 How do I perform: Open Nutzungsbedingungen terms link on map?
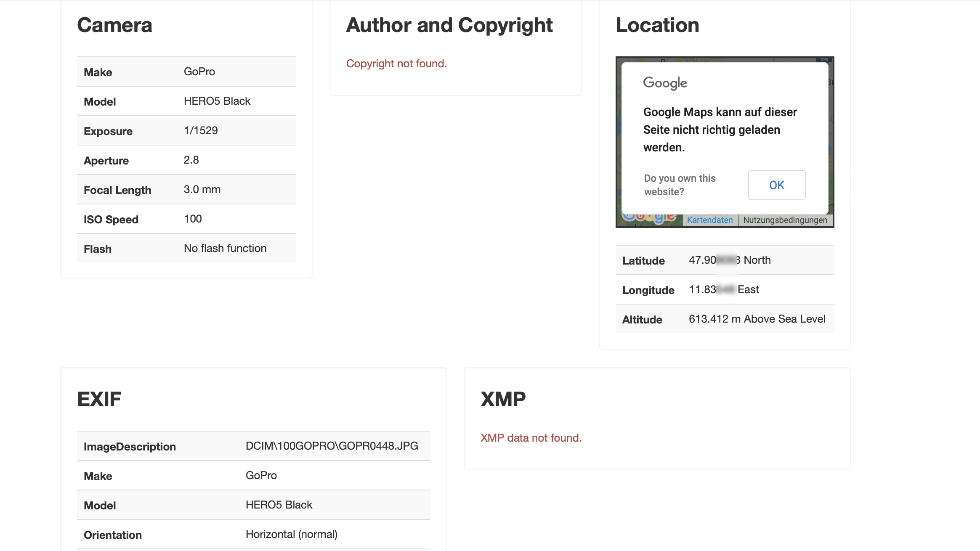[785, 220]
